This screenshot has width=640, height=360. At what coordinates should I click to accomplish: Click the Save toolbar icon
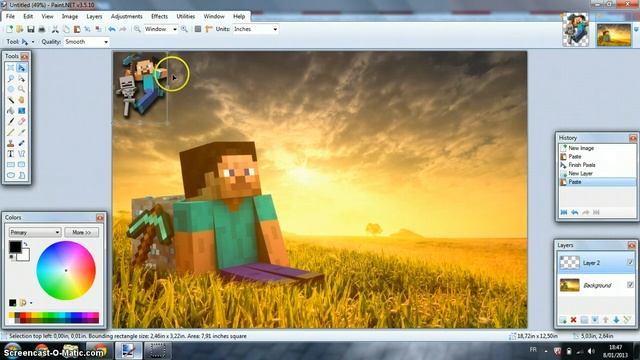[x=31, y=29]
